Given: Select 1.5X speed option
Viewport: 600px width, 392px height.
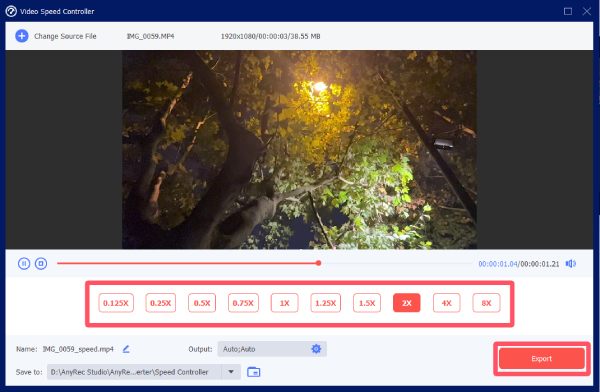Looking at the screenshot, I should (367, 303).
